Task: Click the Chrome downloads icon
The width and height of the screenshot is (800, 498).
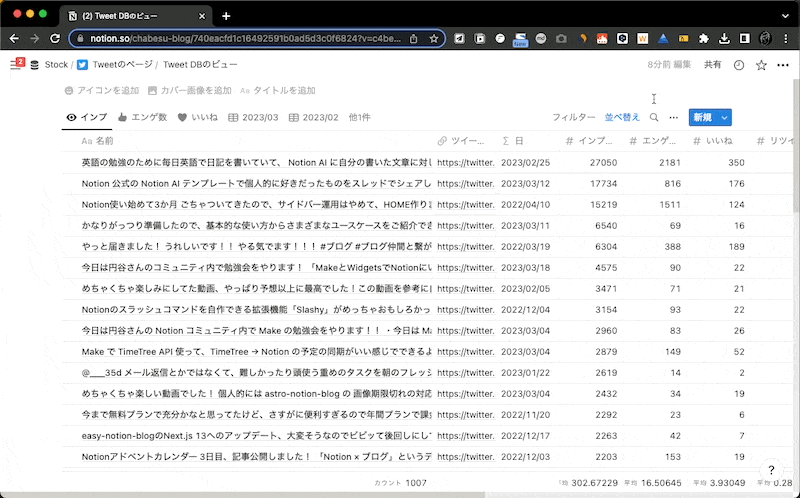Action: 724,39
